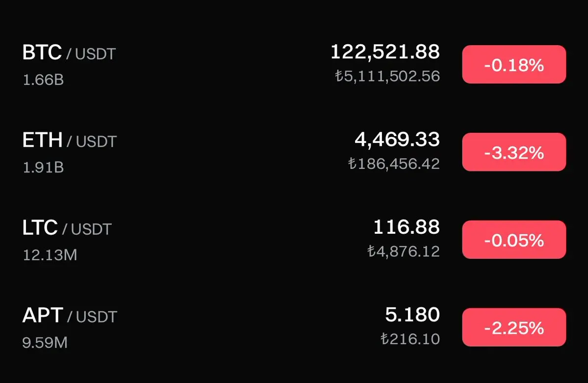Tap the APT -2.25% change badge
This screenshot has height=383, width=588.
[514, 327]
